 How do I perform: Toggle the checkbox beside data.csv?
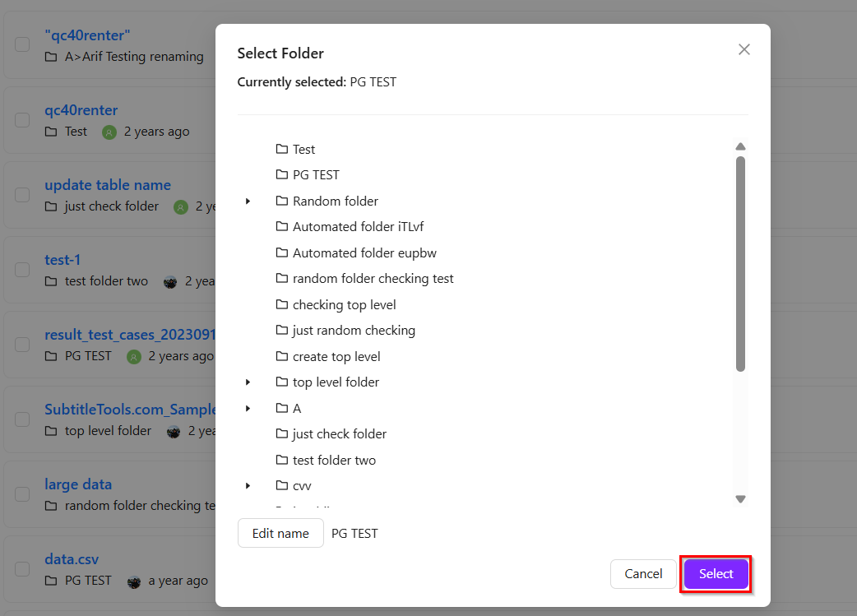click(22, 569)
